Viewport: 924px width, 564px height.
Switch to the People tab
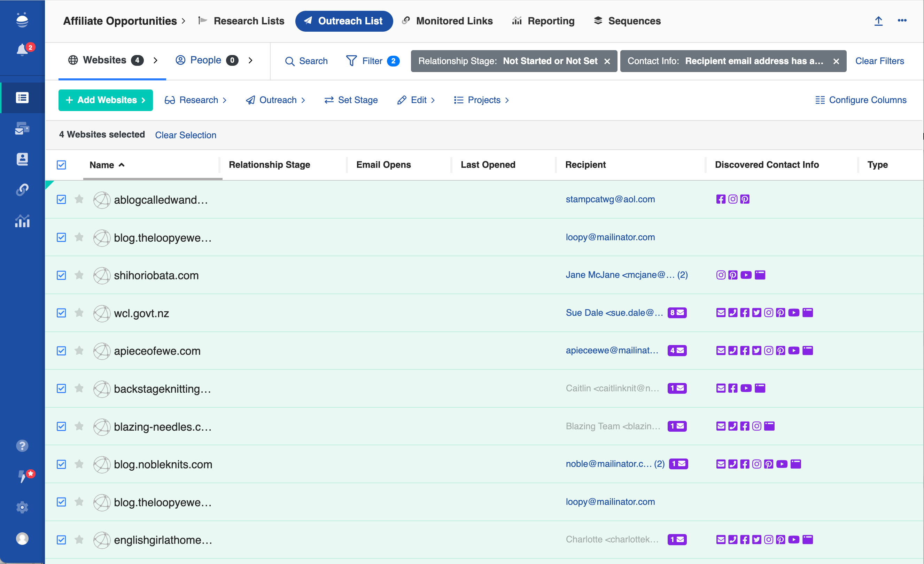[x=205, y=60]
